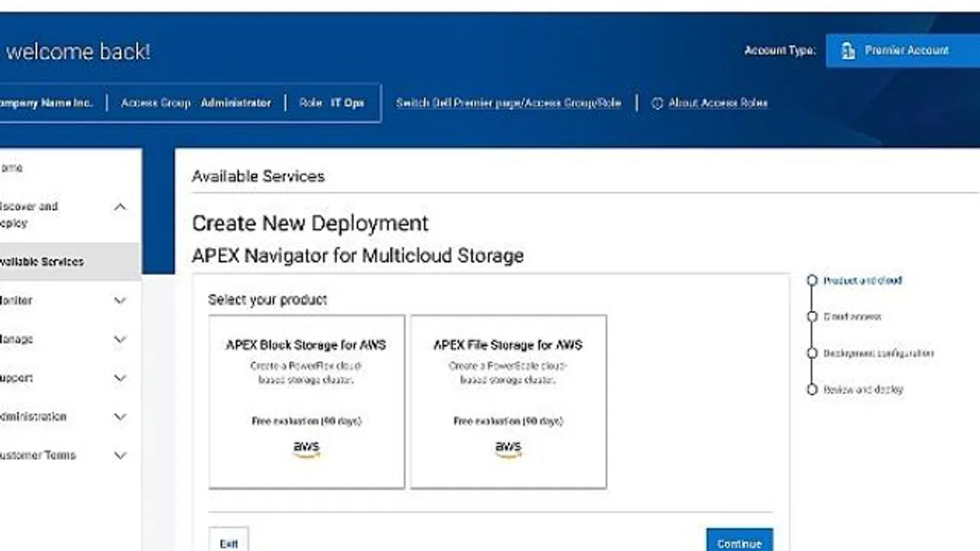
Task: Click 'Free evaluation (90 days)' on Block Storage card
Action: tap(306, 421)
